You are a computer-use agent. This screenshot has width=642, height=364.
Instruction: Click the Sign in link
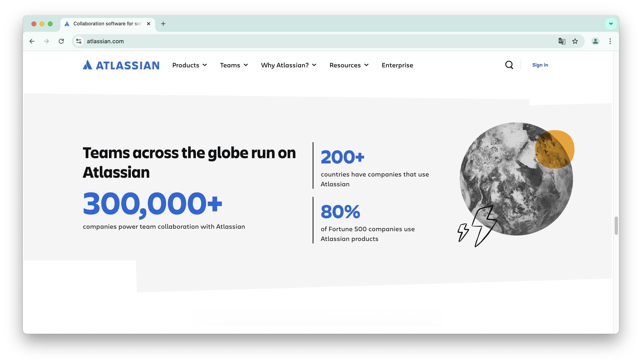(540, 65)
